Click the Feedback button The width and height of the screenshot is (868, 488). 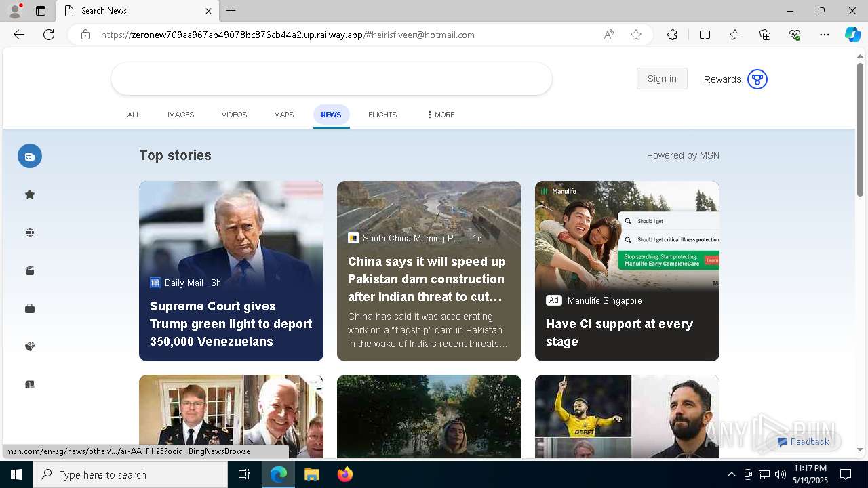[804, 441]
